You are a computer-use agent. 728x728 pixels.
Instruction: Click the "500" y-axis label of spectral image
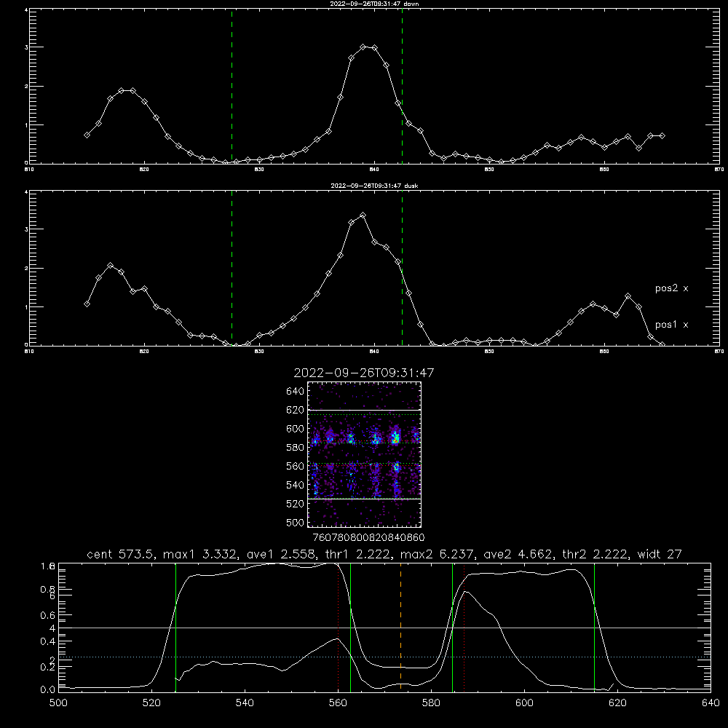point(296,523)
